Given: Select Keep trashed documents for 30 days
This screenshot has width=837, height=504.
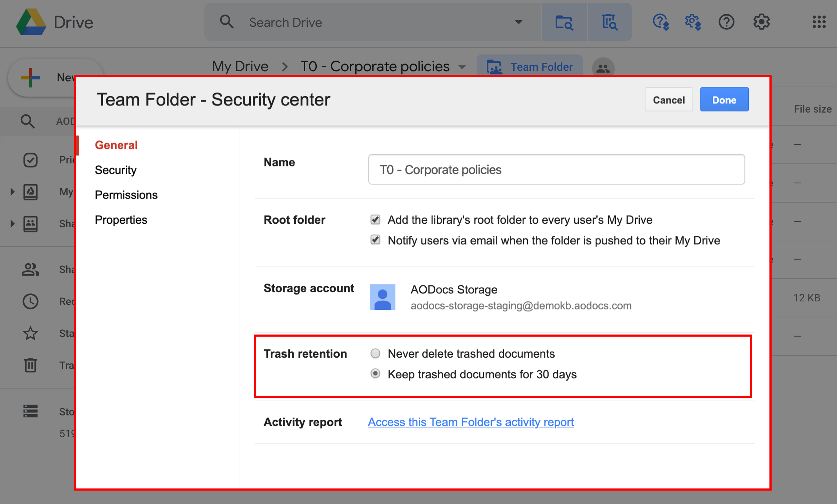Looking at the screenshot, I should coord(375,374).
